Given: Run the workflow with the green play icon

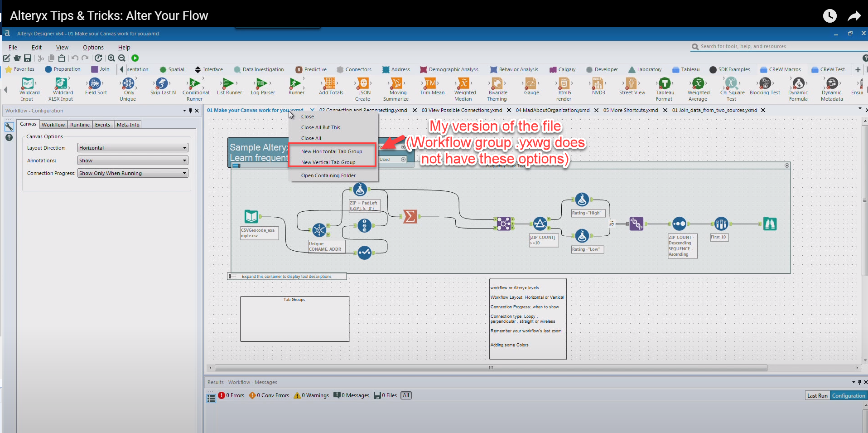Looking at the screenshot, I should point(135,58).
